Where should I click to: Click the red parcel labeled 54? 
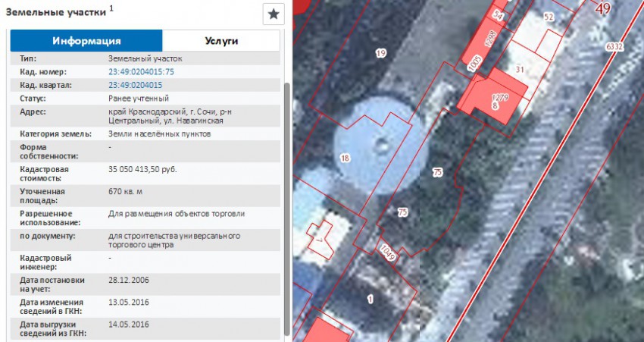point(498,15)
